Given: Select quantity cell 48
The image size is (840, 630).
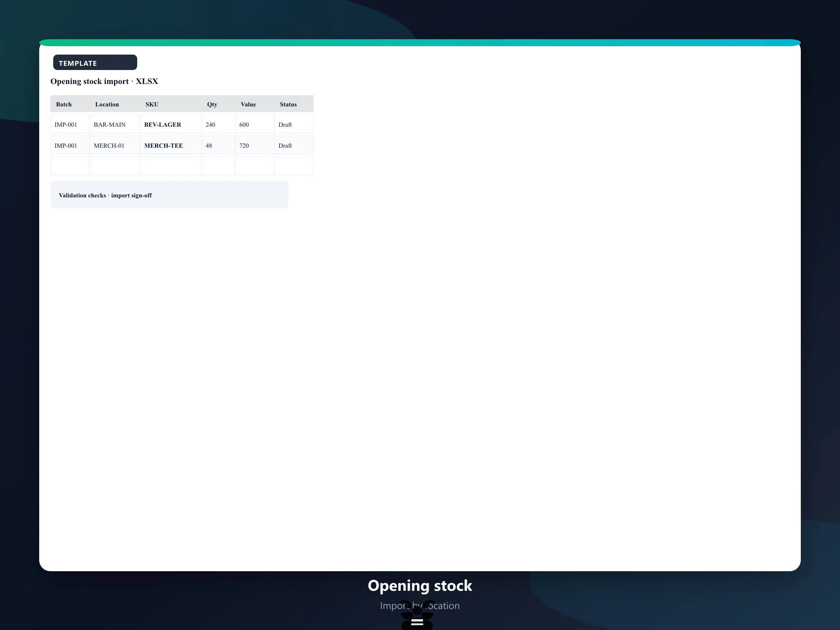Looking at the screenshot, I should point(218,145).
